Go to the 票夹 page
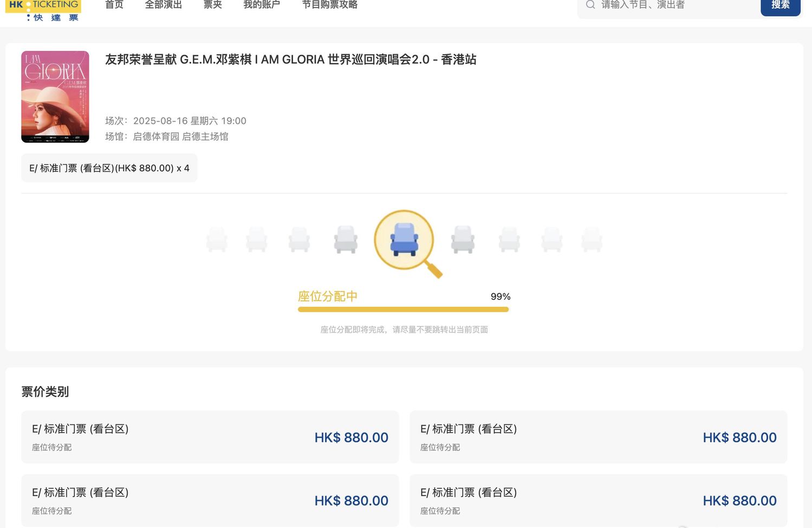This screenshot has height=528, width=812. pyautogui.click(x=213, y=5)
